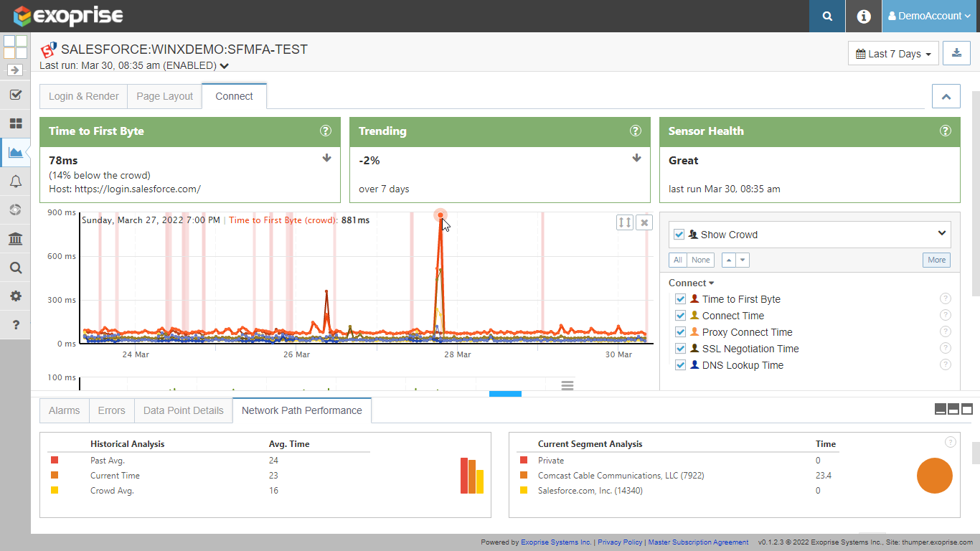Open the layout grid icon in the sidebar
The image size is (980, 551).
point(15,47)
